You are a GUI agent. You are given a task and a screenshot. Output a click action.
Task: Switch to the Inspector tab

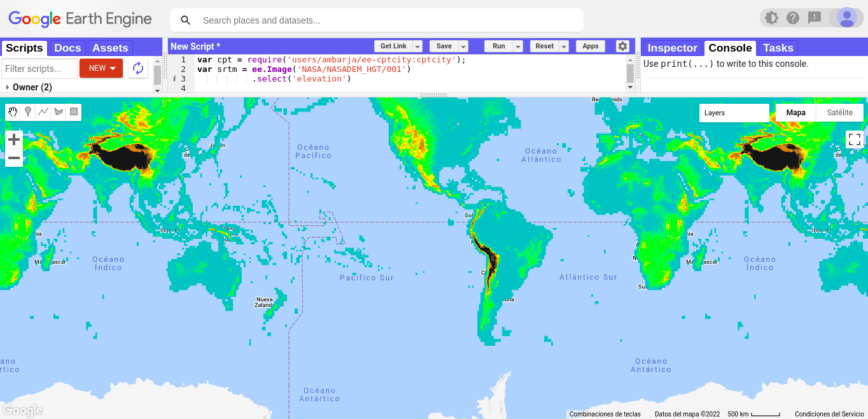[673, 48]
